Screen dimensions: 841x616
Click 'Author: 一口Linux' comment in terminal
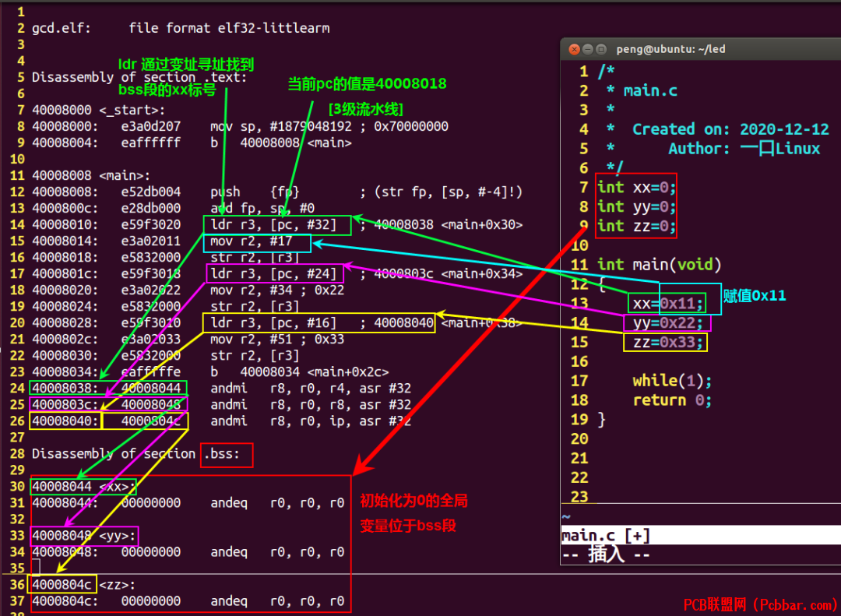point(744,149)
